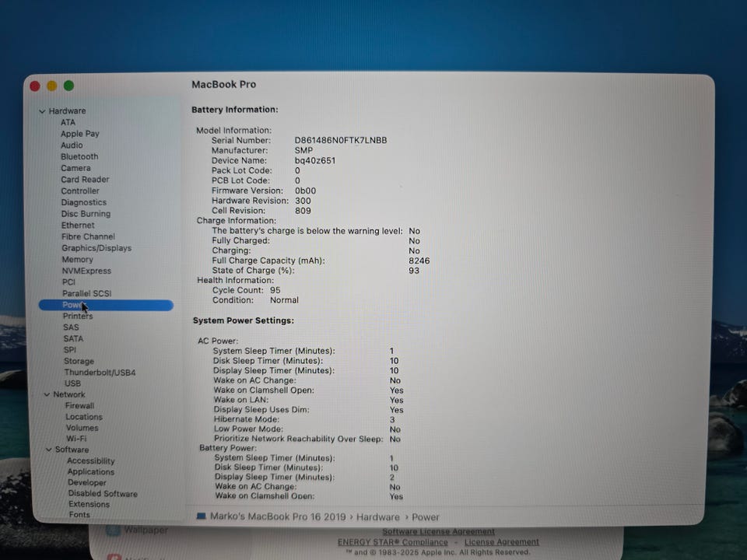Click the Condition value Normal

coord(285,300)
